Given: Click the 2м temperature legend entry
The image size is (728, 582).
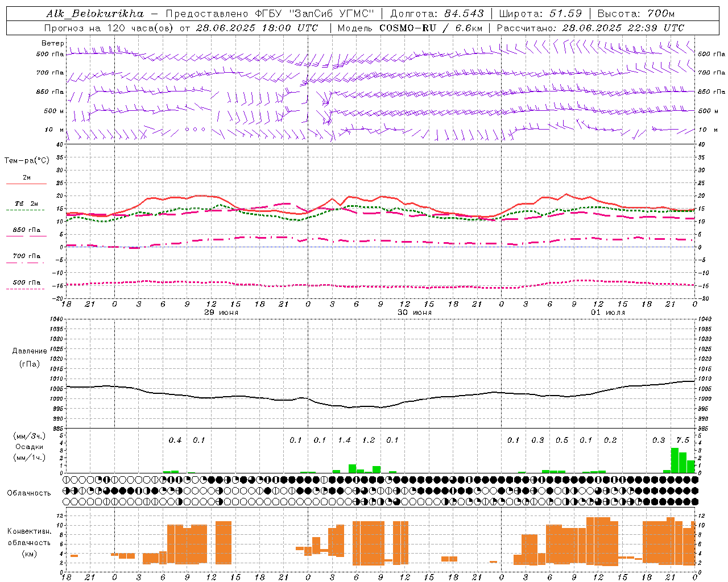Looking at the screenshot, I should tap(27, 177).
